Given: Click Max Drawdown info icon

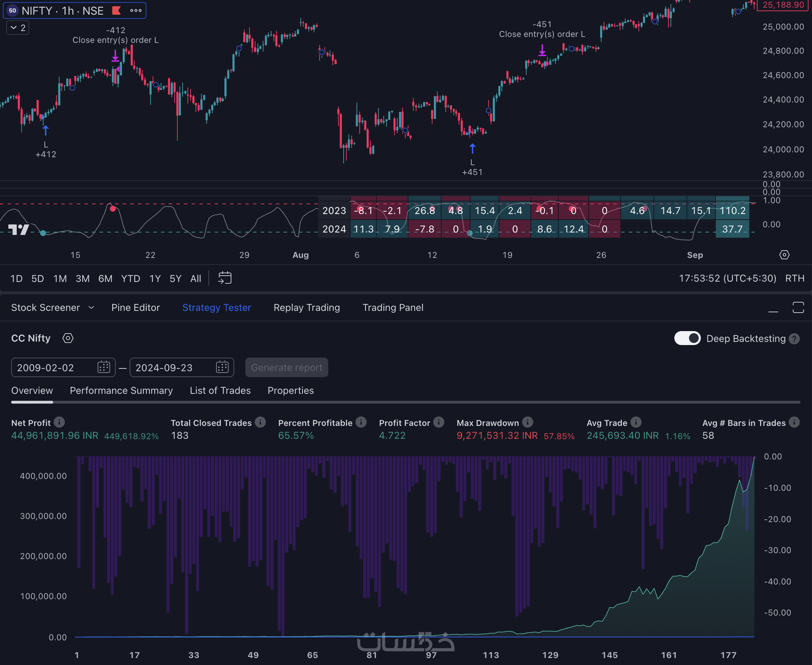Looking at the screenshot, I should click(527, 422).
